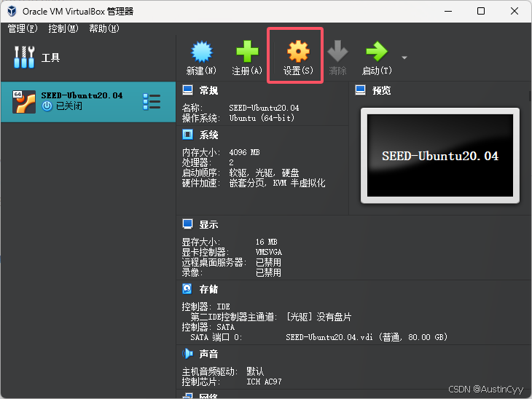Open the General (常规) section header
532x399 pixels.
[x=208, y=90]
